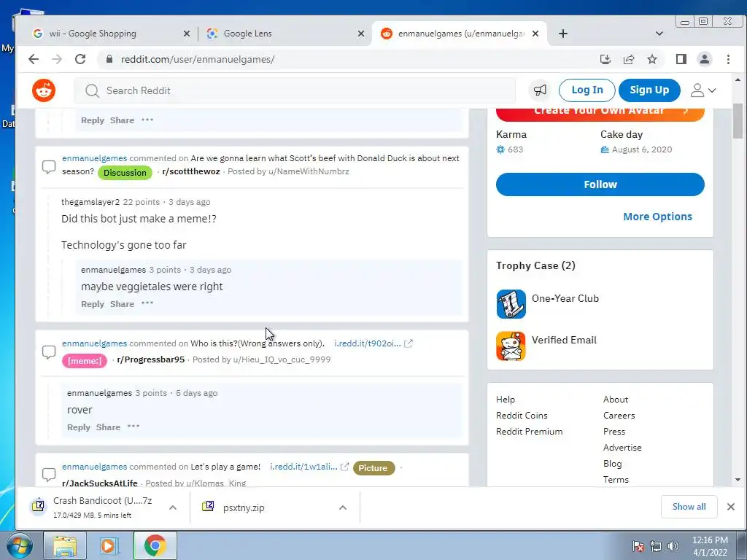This screenshot has height=560, width=747.
Task: Expand psxtny.zip download options
Action: (343, 507)
